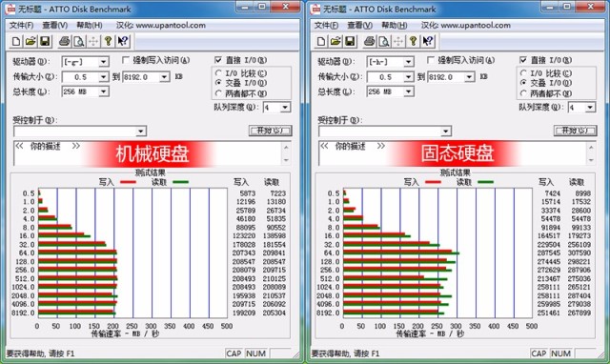Open 帮助(H) menu in right window
Image resolution: width=610 pixels, height=364 pixels.
(x=395, y=26)
